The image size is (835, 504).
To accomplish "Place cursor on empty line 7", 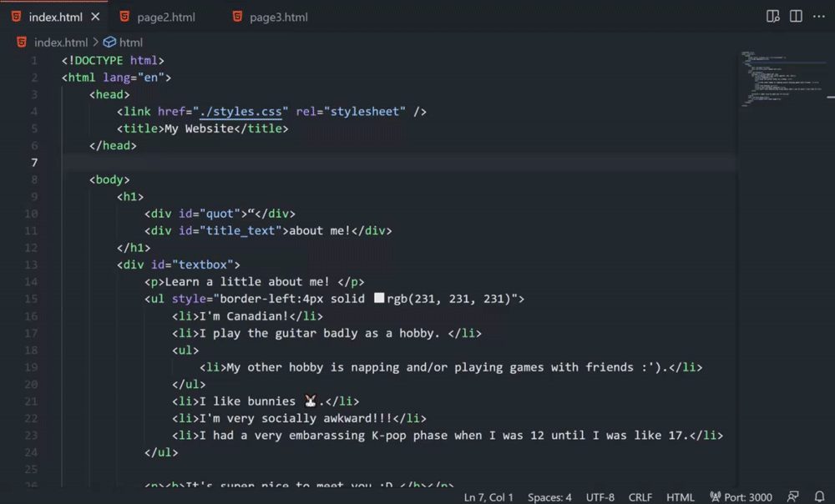I will click(399, 163).
